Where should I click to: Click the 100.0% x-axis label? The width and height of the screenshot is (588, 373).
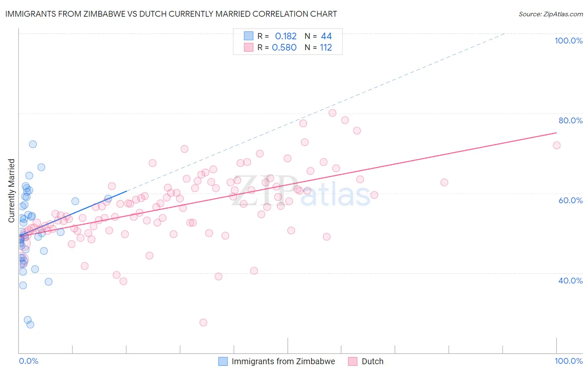click(x=569, y=361)
